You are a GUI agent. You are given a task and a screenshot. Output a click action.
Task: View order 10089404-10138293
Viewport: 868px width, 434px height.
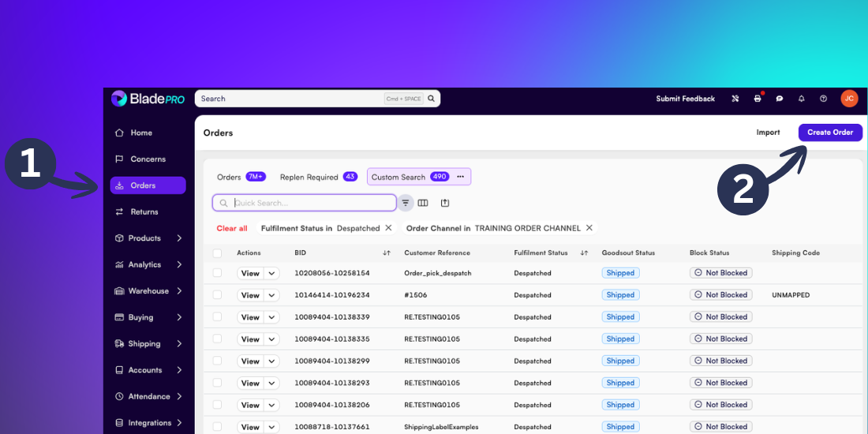point(251,383)
